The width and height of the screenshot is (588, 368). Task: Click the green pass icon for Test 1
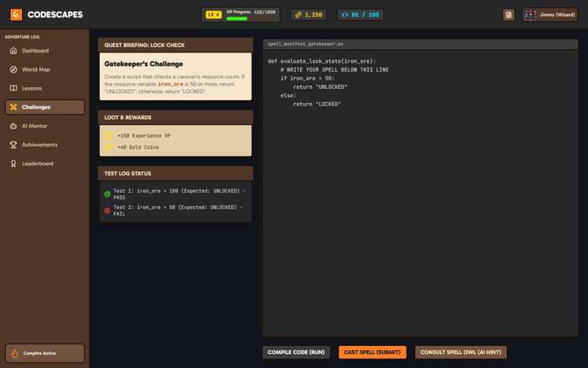pyautogui.click(x=107, y=194)
